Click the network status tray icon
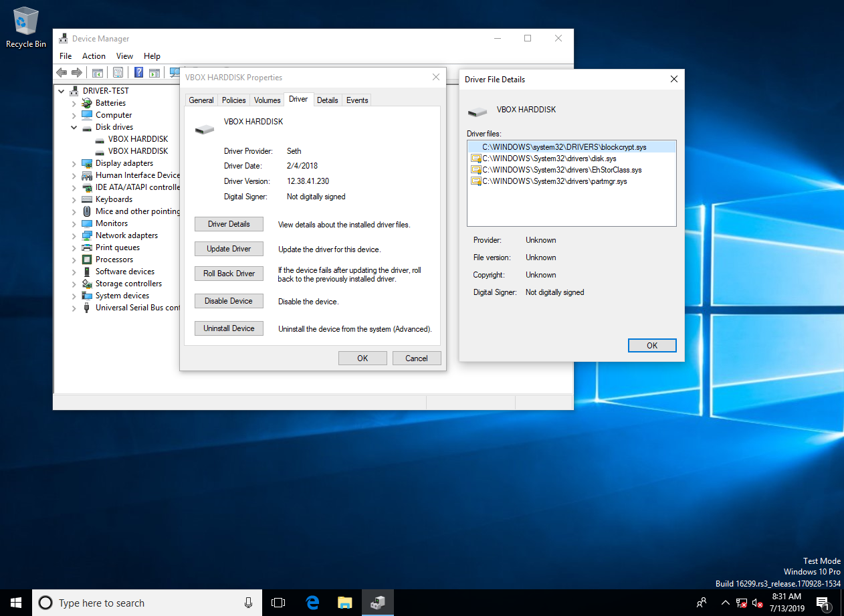The height and width of the screenshot is (616, 844). coord(742,603)
